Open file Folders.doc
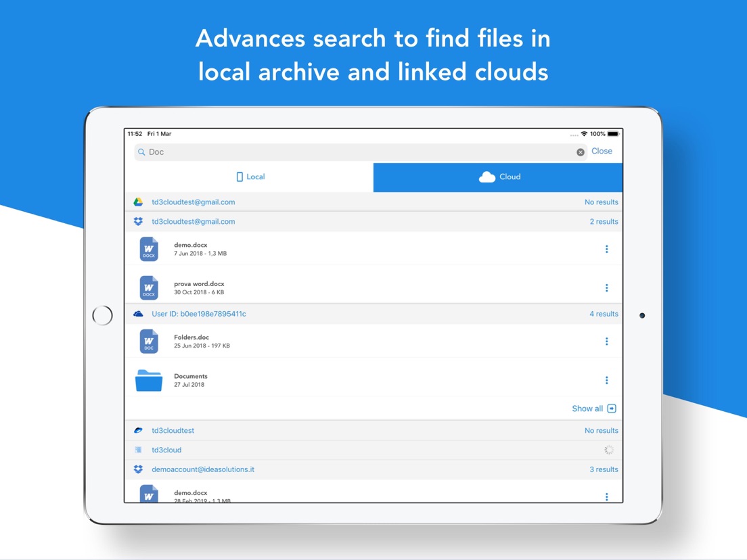 tap(191, 337)
